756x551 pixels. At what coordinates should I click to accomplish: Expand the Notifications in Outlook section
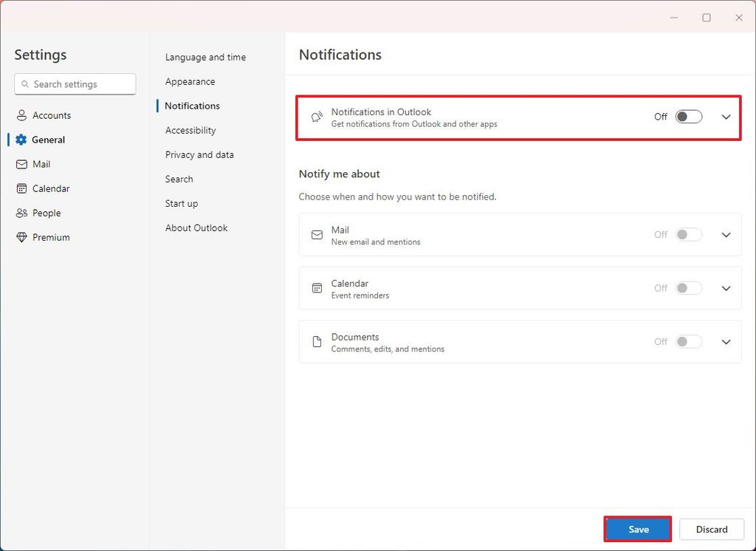click(x=726, y=117)
